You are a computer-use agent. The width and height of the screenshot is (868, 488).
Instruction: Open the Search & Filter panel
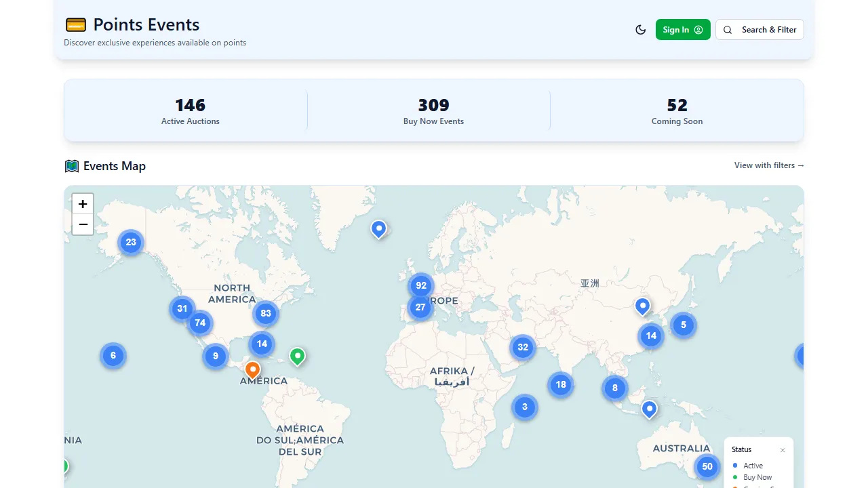click(759, 30)
